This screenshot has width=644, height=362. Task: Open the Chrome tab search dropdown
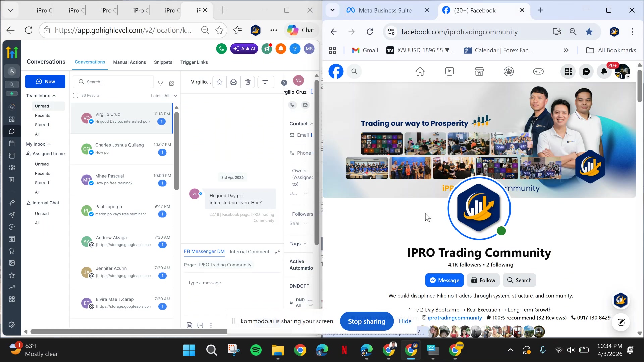click(x=332, y=10)
